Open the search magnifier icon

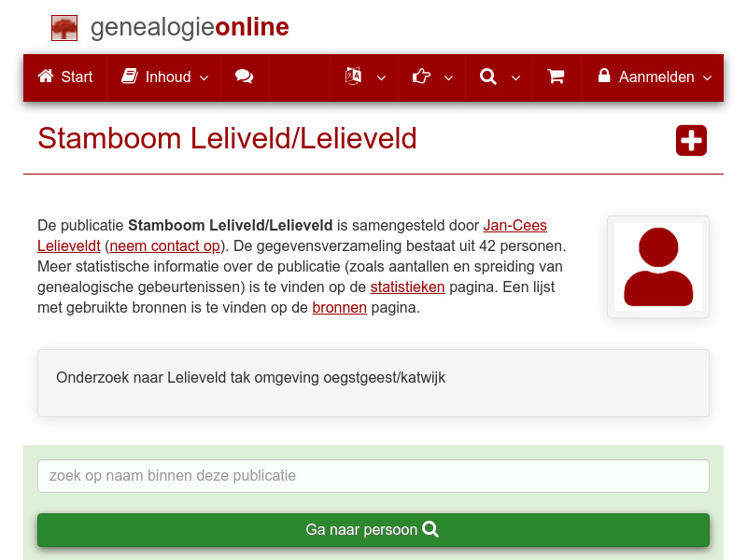click(486, 77)
